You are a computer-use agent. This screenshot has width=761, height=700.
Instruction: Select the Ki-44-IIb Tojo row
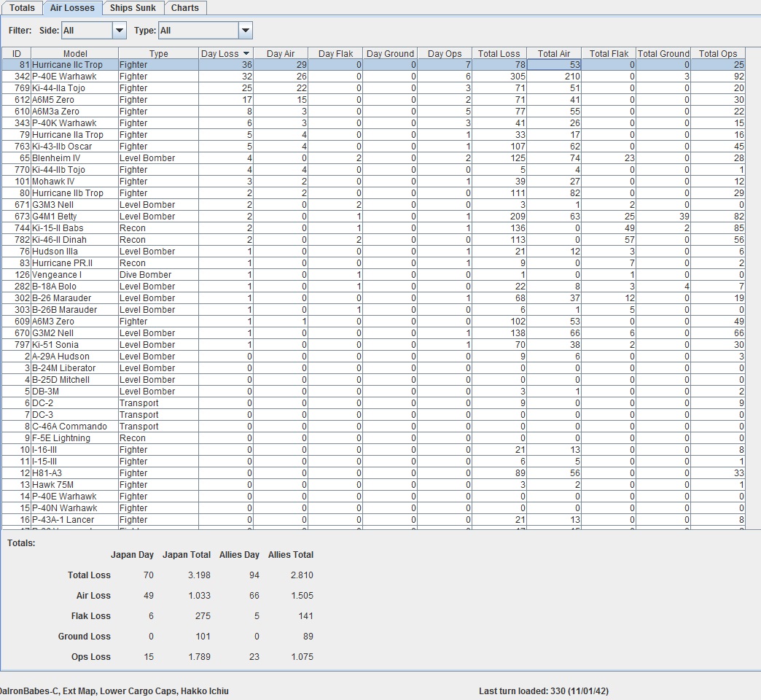(374, 169)
